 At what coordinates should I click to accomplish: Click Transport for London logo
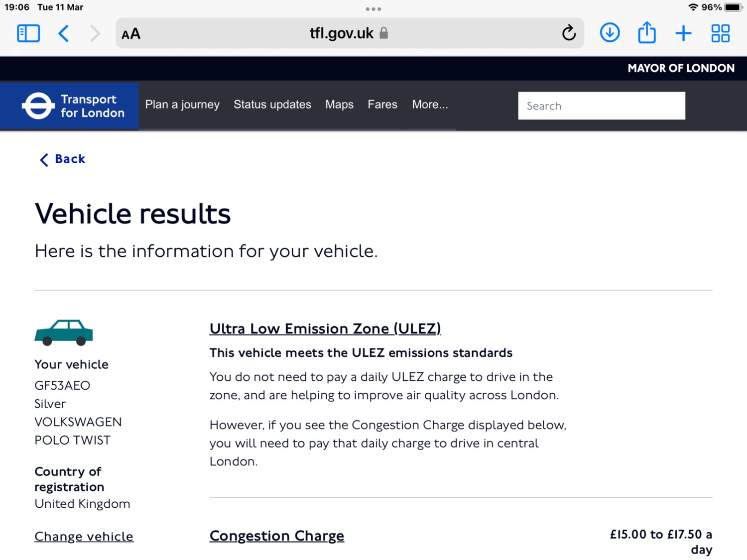[x=69, y=106]
